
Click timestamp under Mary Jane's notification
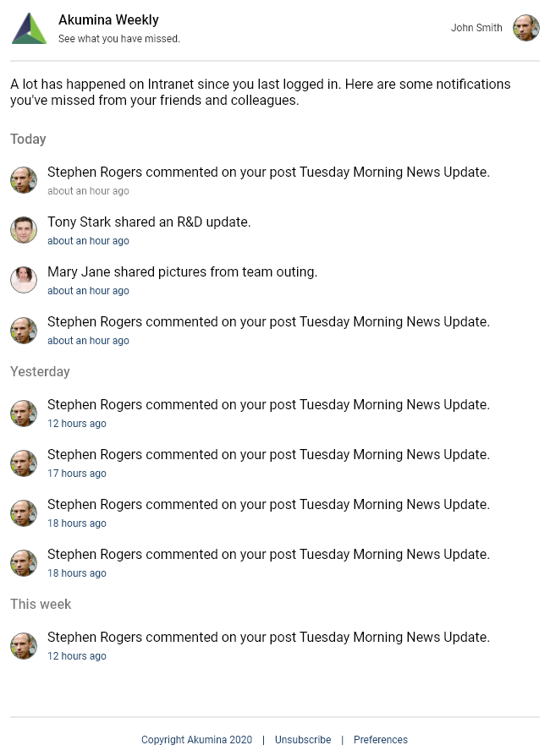tap(88, 291)
